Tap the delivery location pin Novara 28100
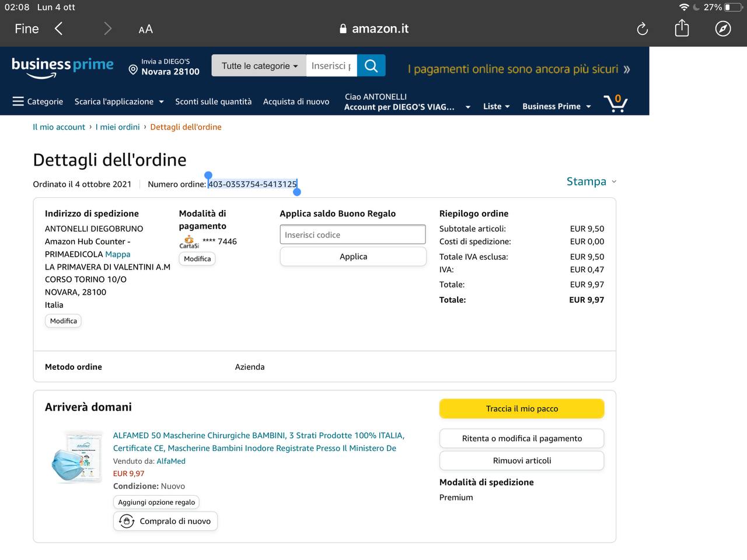 164,66
